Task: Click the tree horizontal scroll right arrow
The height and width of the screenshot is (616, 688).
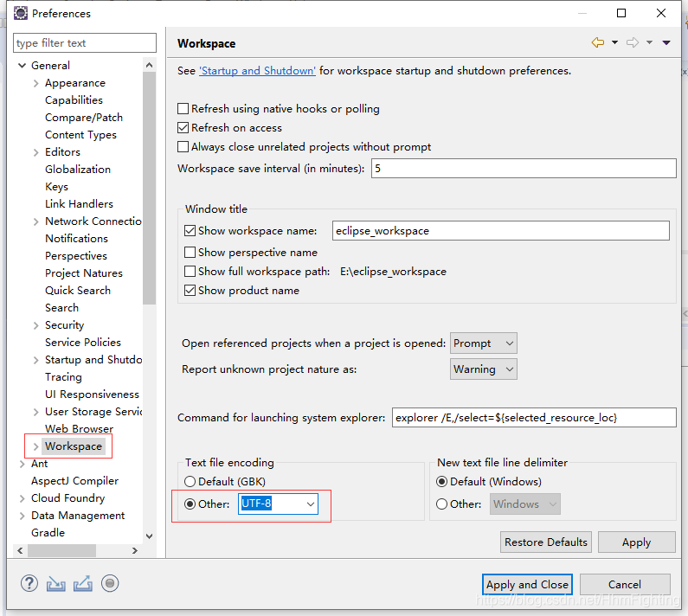Action: (x=135, y=550)
